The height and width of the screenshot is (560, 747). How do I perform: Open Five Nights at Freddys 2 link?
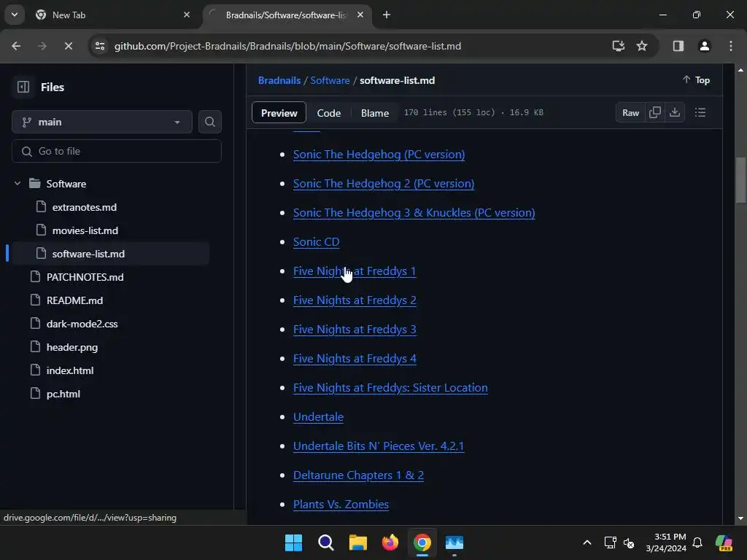click(355, 300)
